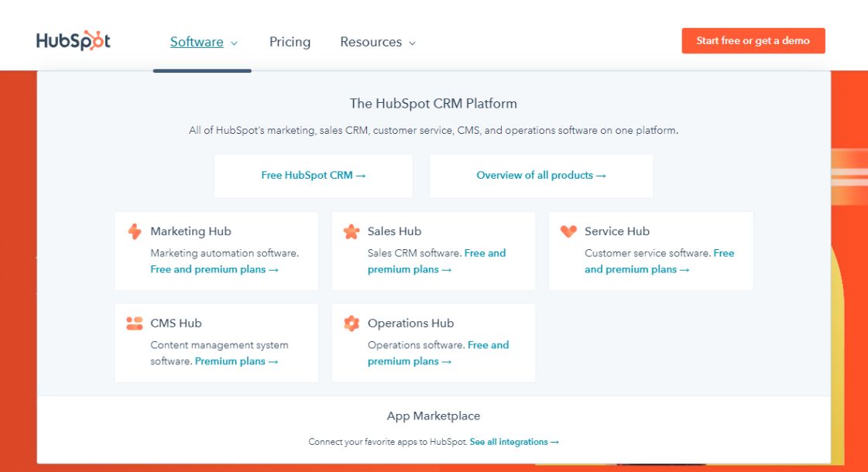
Task: Select the CMS Hub title
Action: [176, 323]
